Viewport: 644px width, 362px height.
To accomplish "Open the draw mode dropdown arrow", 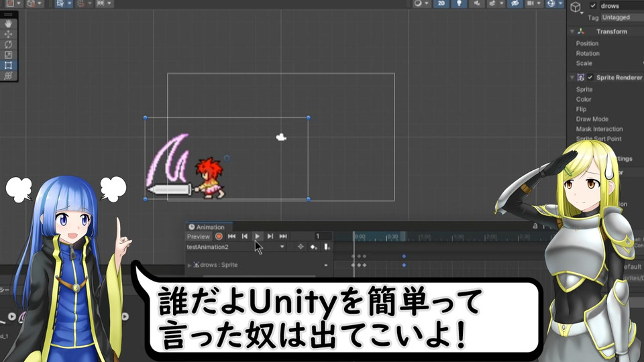I will [x=427, y=3].
